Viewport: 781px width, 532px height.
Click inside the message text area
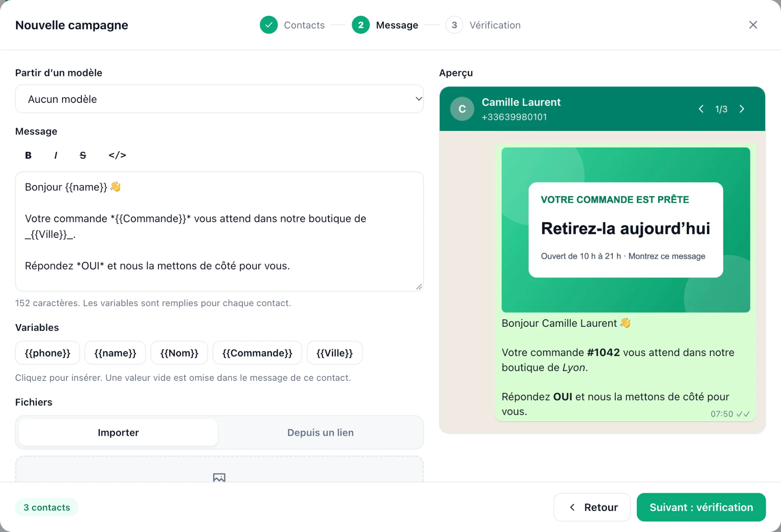point(219,231)
